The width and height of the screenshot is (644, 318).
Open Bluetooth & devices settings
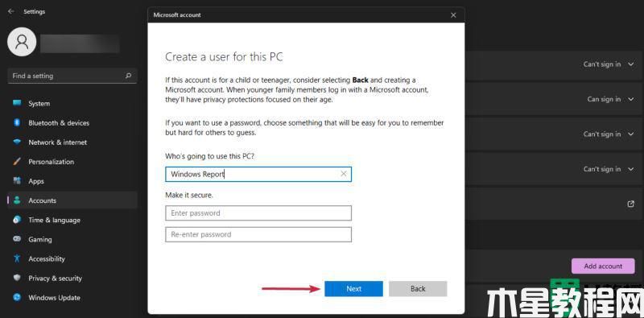(x=72, y=123)
